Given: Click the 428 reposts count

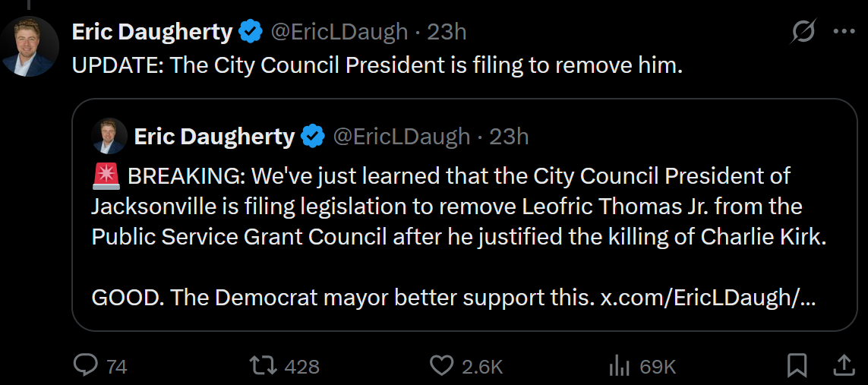Looking at the screenshot, I should click(301, 366).
